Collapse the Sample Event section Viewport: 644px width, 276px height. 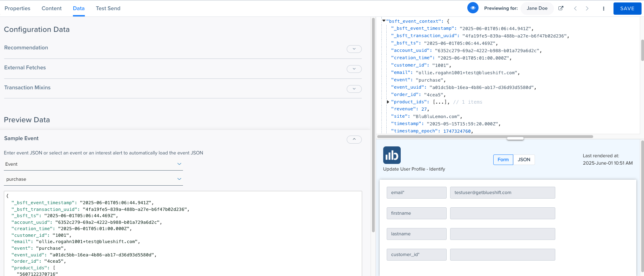click(x=354, y=139)
